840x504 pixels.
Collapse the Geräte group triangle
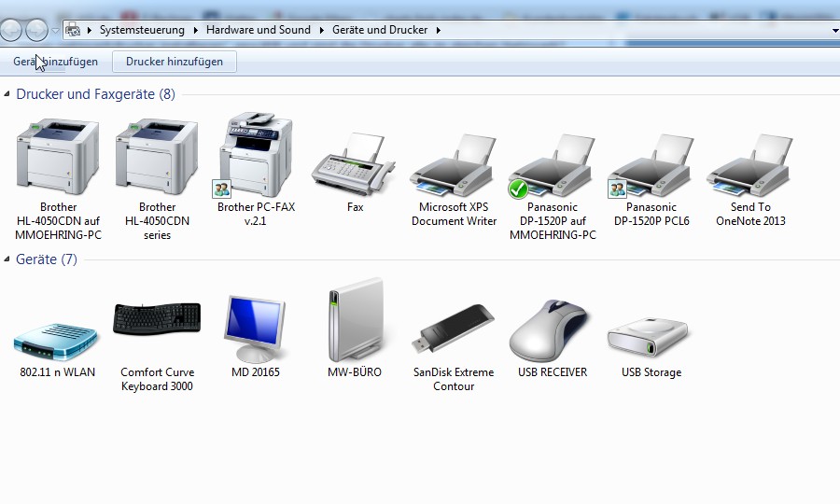pos(7,259)
